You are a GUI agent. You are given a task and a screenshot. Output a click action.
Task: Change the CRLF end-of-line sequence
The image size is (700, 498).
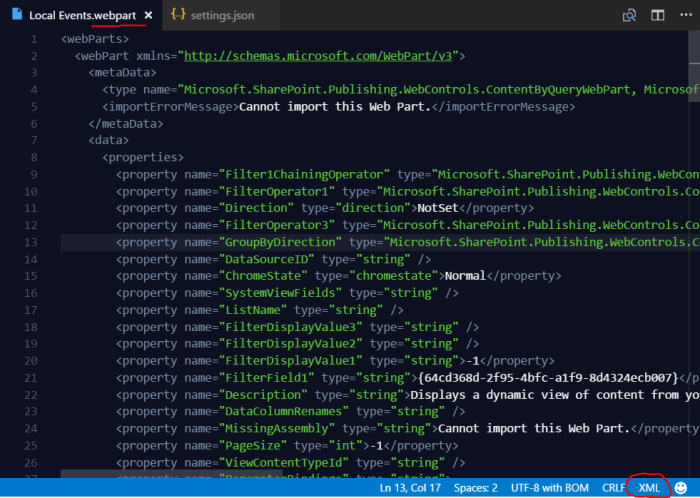[x=612, y=487]
